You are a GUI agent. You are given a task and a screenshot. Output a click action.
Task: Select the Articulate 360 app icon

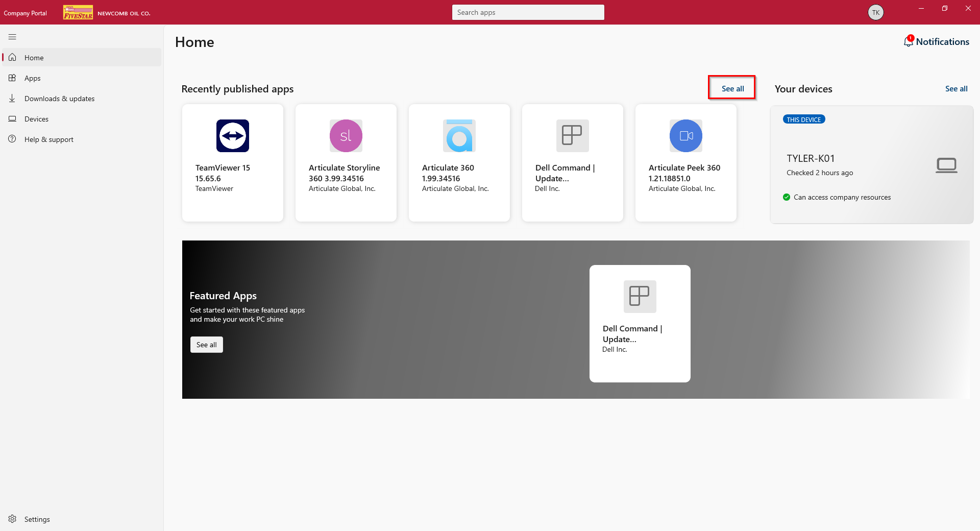(x=459, y=136)
